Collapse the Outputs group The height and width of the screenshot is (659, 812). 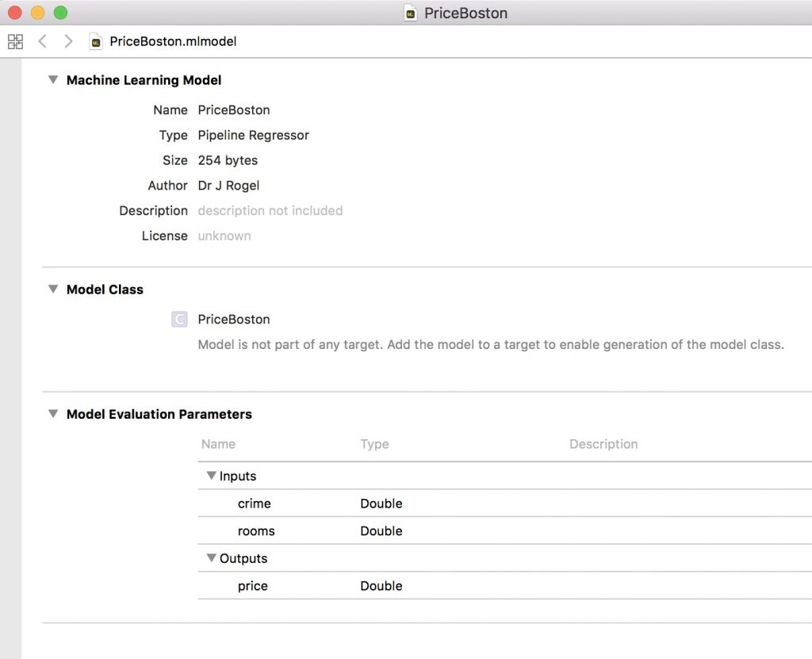point(212,558)
